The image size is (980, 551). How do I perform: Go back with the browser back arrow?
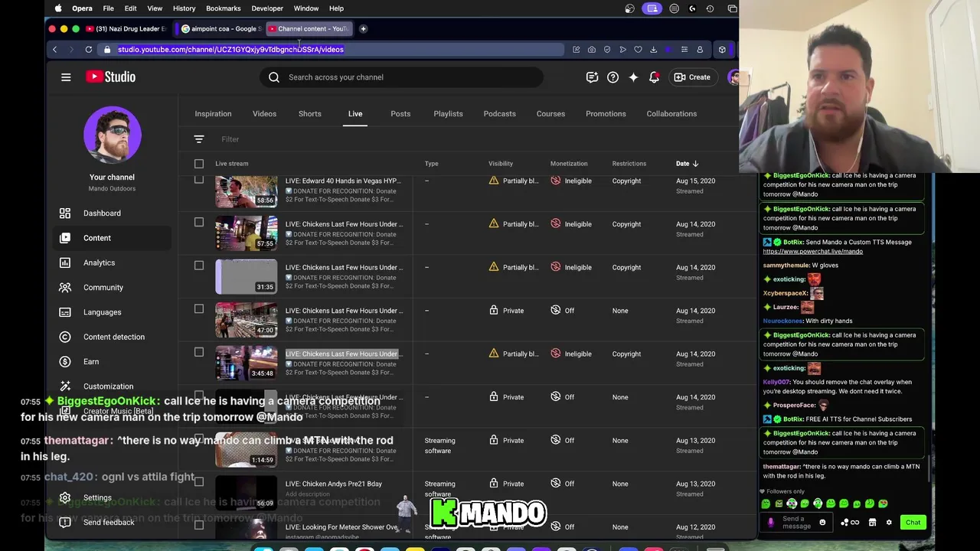(54, 50)
